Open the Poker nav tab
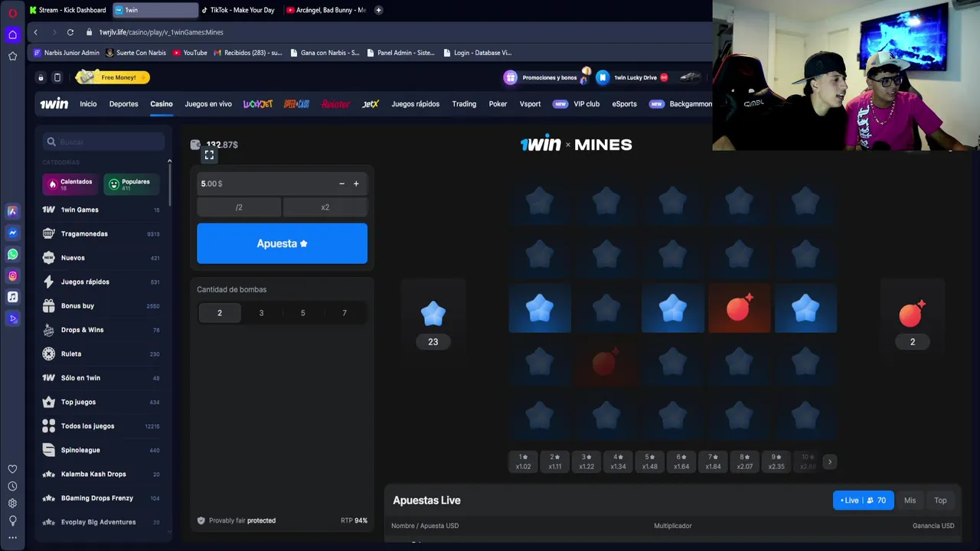 [x=498, y=104]
